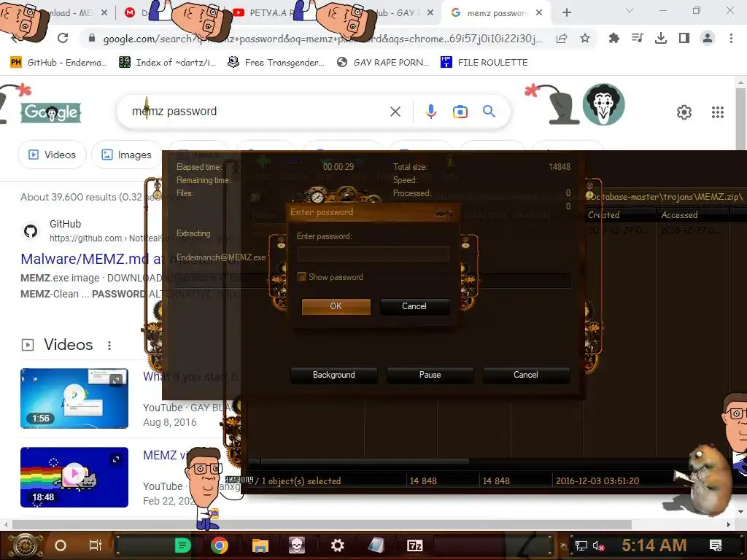Viewport: 747px width, 560px height.
Task: Select the Videos search filter
Action: 53,155
